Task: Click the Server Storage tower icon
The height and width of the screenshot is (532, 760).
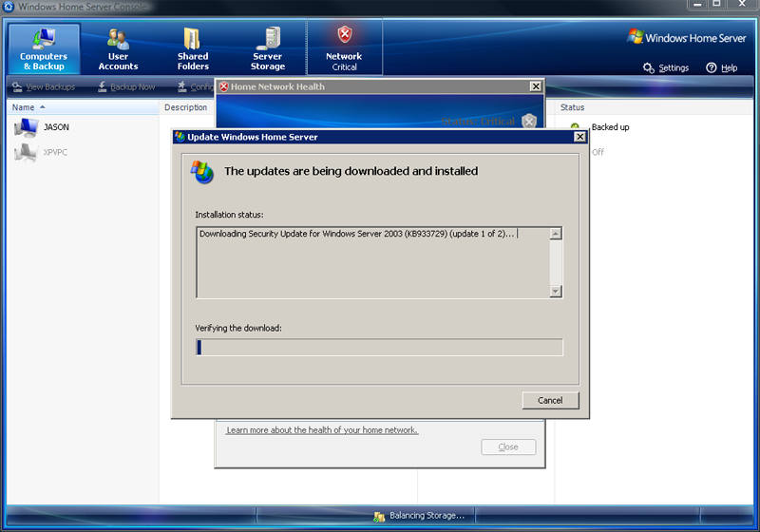Action: (269, 38)
